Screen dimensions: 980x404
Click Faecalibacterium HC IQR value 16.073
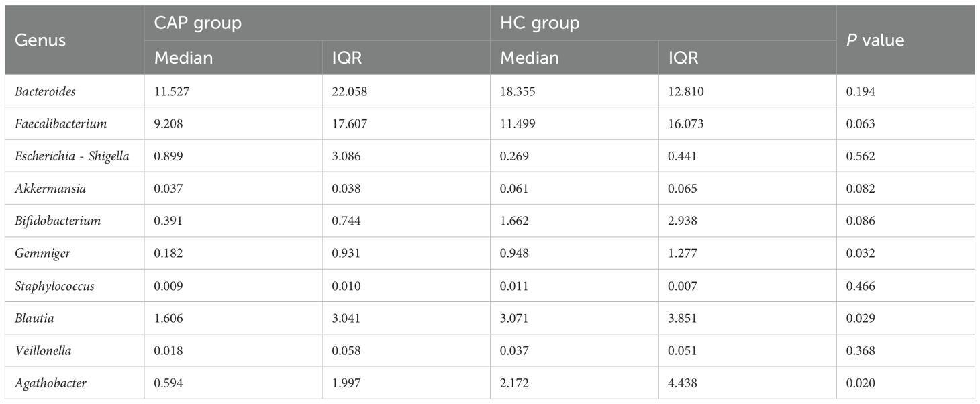click(x=687, y=123)
